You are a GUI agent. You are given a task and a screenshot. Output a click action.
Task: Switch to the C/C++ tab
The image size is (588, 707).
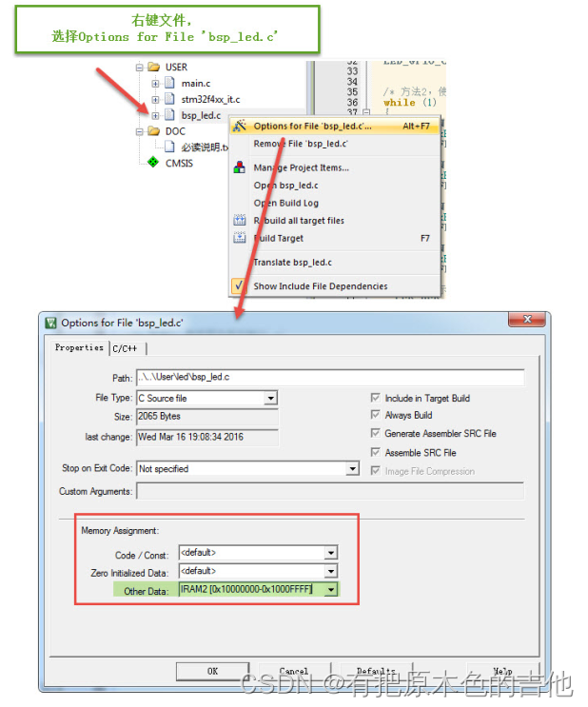tap(128, 348)
